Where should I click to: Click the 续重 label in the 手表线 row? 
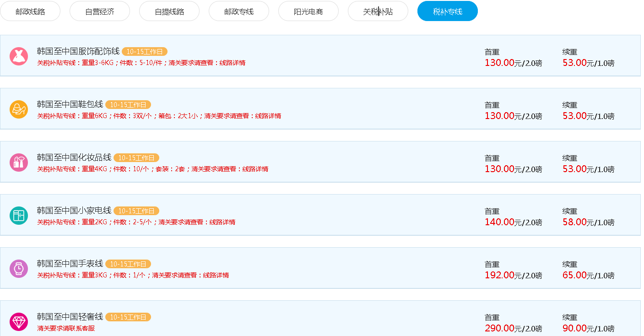[570, 265]
